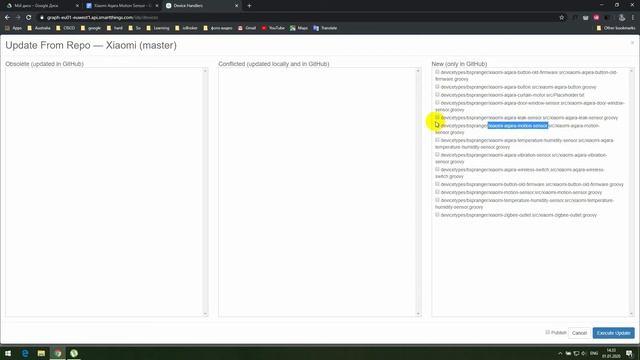Open the Gmail bookmark
Image resolution: width=640 pixels, height=360 pixels.
[247, 28]
